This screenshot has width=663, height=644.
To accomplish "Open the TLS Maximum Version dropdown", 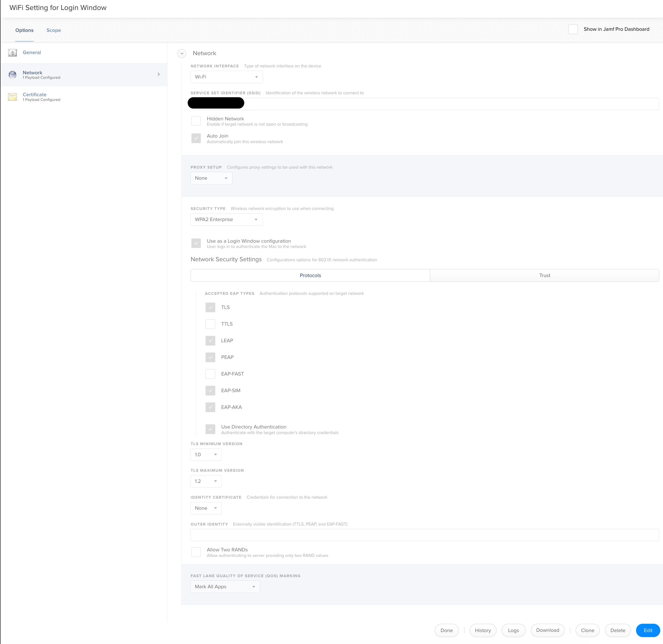I will (x=206, y=481).
